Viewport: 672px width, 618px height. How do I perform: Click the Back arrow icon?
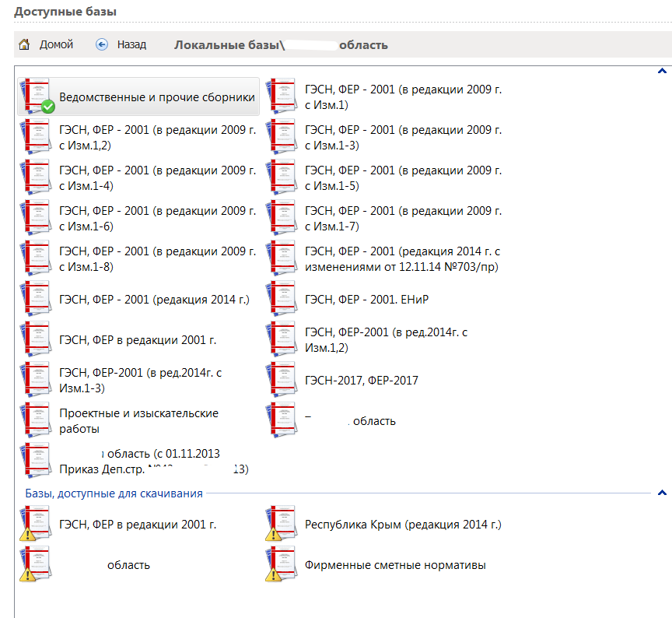pos(102,44)
